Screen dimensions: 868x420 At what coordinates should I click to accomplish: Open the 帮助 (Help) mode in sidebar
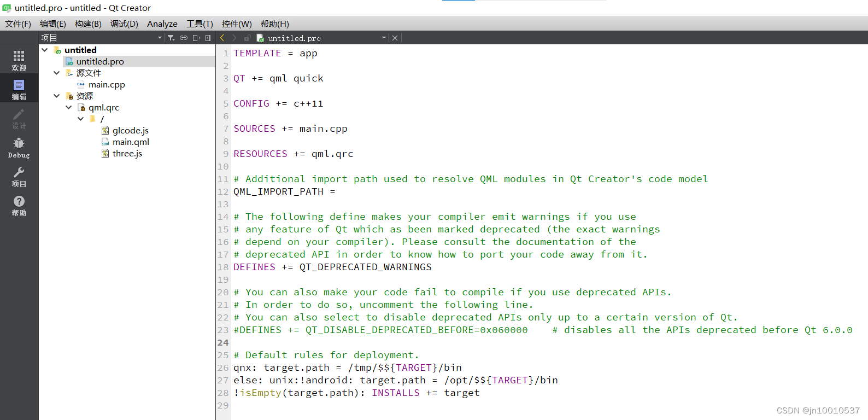(19, 205)
